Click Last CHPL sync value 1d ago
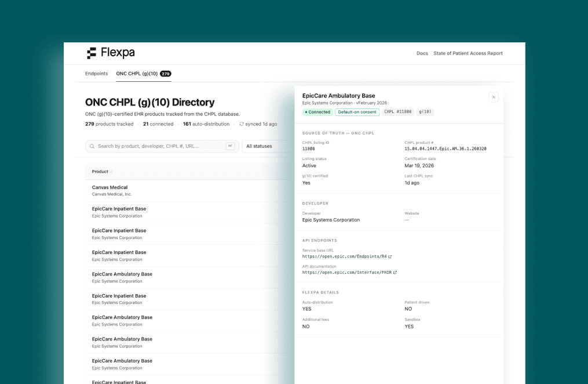The image size is (588, 384). pyautogui.click(x=412, y=183)
